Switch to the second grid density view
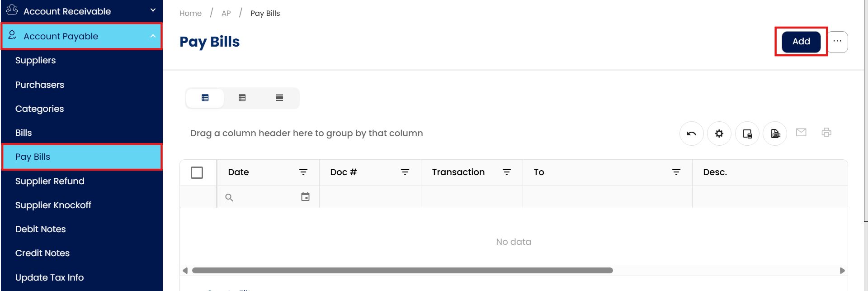 coord(242,98)
